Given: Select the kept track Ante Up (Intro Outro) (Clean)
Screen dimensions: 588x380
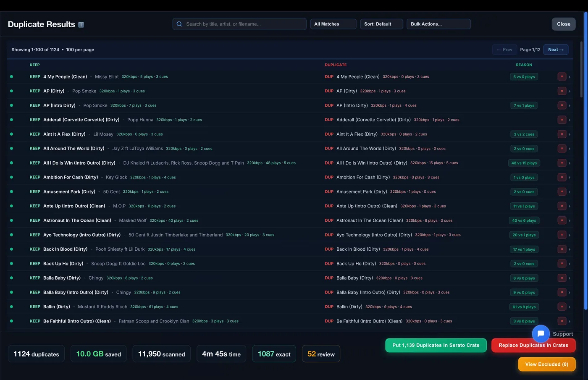Looking at the screenshot, I should tap(74, 206).
